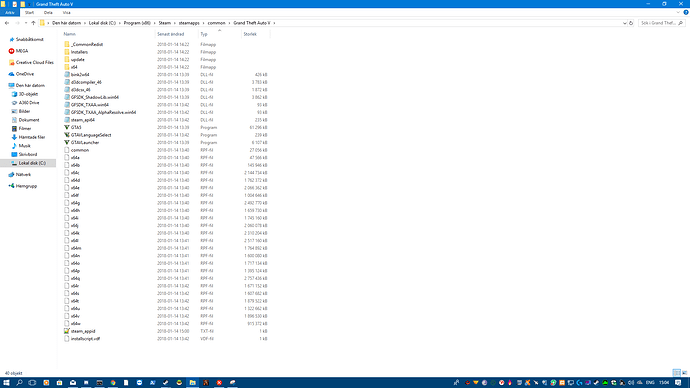Screen dimensions: 690x388
Task: Select the steam_appid text file
Action: (83, 331)
